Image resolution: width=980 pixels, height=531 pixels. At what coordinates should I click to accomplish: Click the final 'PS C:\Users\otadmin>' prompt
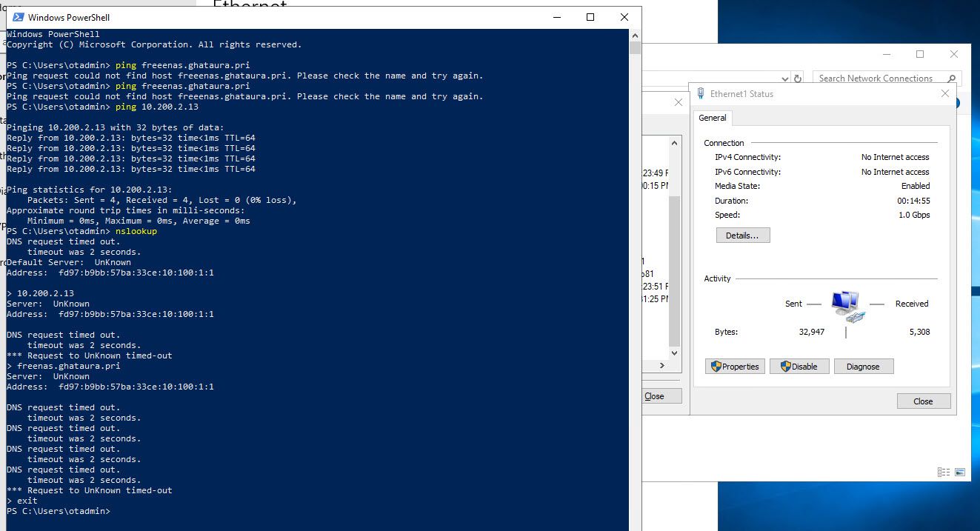click(59, 511)
